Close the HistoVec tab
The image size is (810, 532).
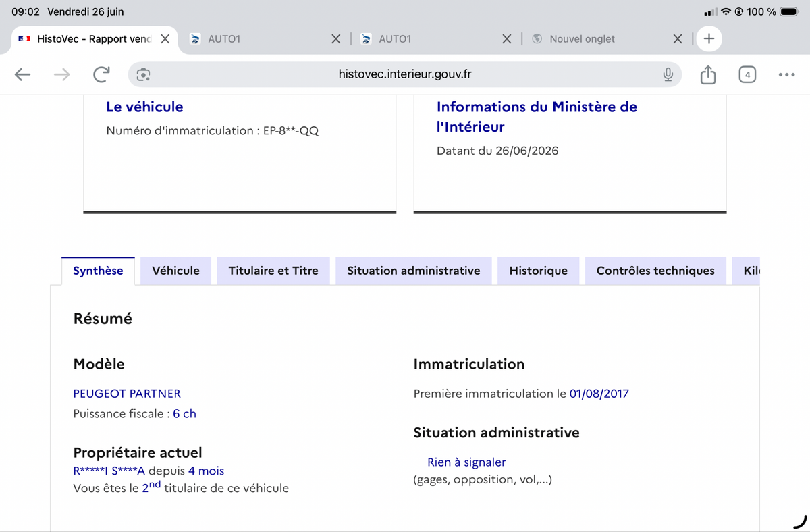click(x=165, y=38)
